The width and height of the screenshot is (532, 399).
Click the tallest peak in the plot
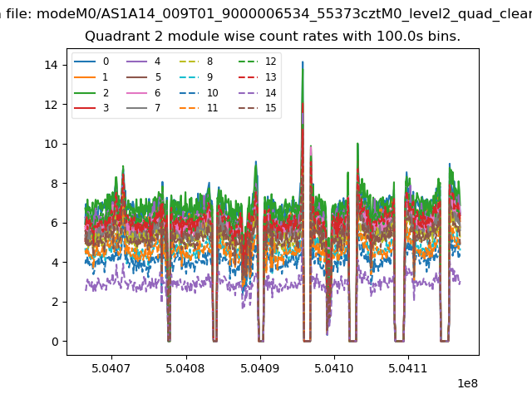[x=303, y=63]
